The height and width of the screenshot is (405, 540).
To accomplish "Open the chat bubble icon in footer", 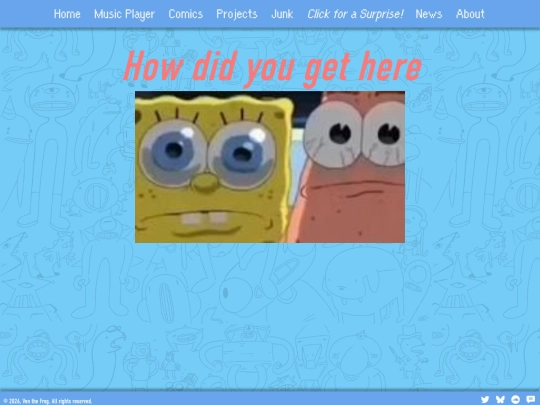I will [x=531, y=399].
